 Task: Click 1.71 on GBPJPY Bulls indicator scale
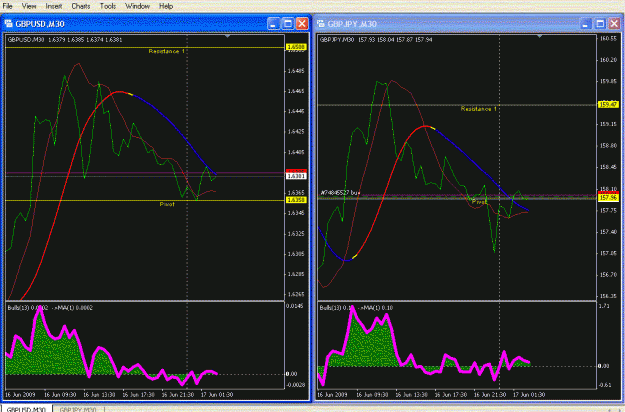pos(604,306)
